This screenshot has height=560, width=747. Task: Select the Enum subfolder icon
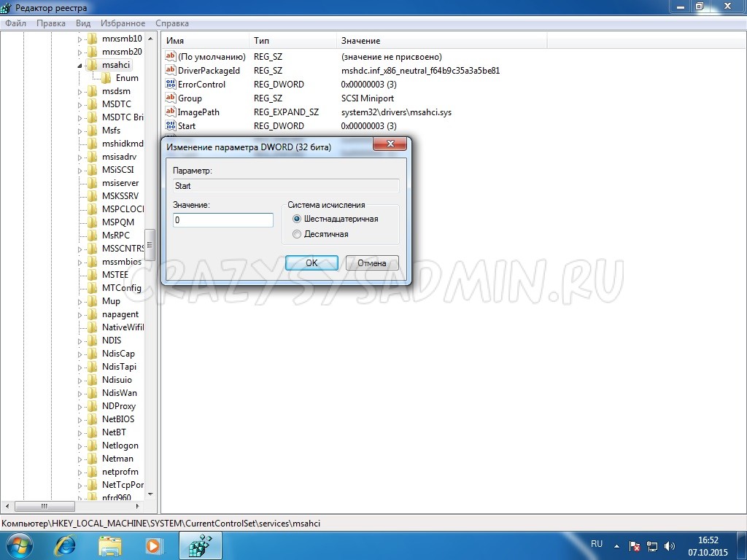107,78
